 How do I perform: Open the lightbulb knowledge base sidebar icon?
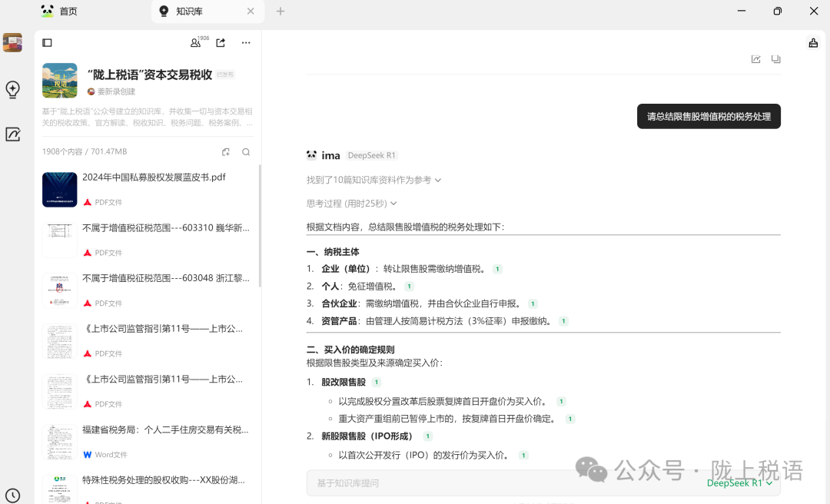pyautogui.click(x=12, y=90)
